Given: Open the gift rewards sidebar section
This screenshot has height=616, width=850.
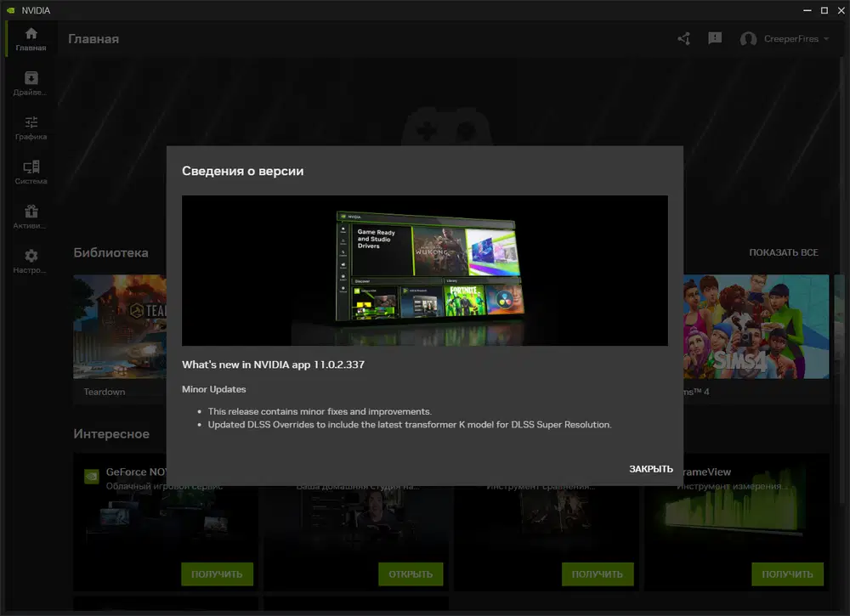Looking at the screenshot, I should [x=31, y=217].
